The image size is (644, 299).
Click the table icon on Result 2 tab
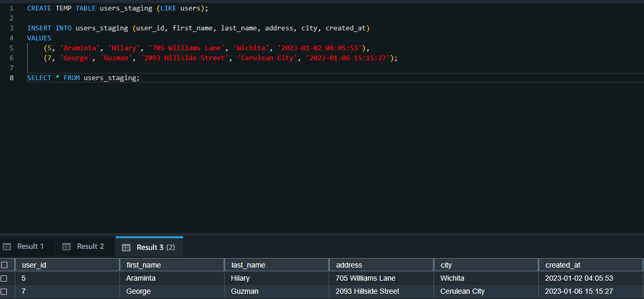(66, 247)
